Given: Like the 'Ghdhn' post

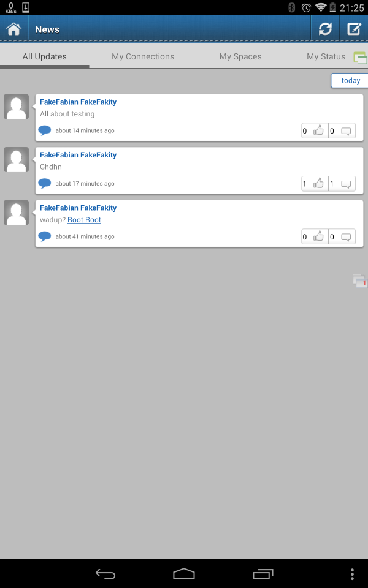Looking at the screenshot, I should [x=315, y=184].
